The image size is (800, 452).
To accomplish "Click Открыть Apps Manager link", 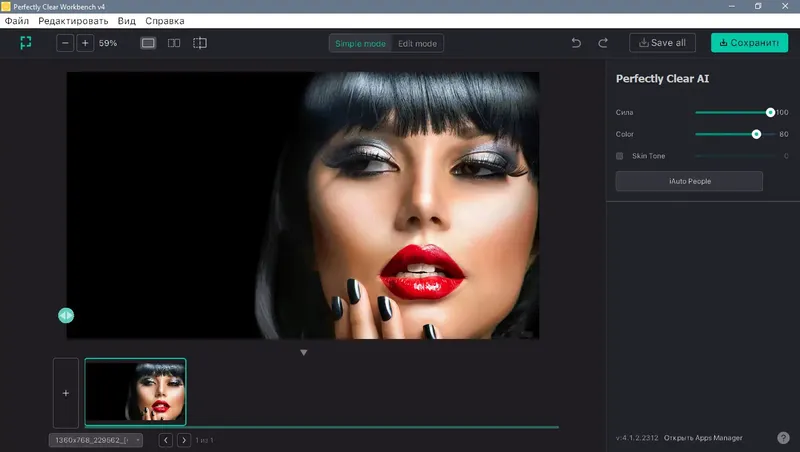I will tap(703, 438).
